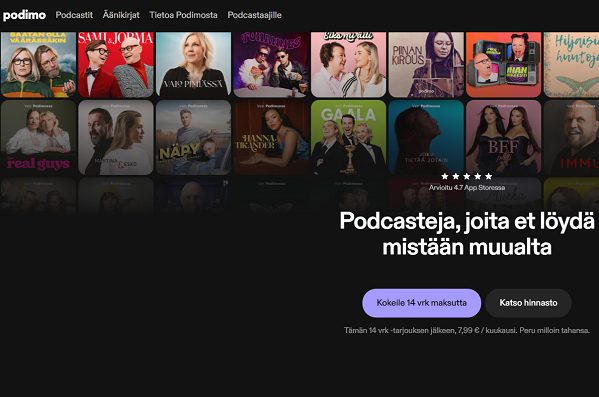599x397 pixels.
Task: Open the Hiljaisia huutoja podcast cover
Action: click(571, 65)
